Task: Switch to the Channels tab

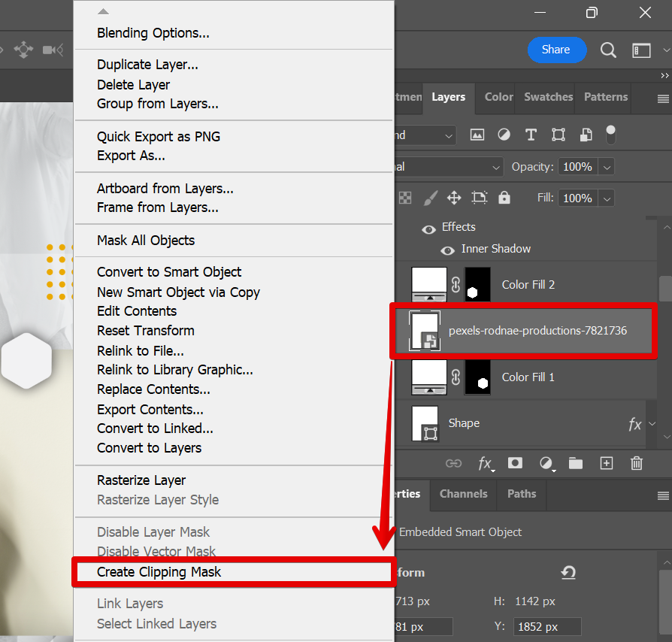Action: pos(463,494)
